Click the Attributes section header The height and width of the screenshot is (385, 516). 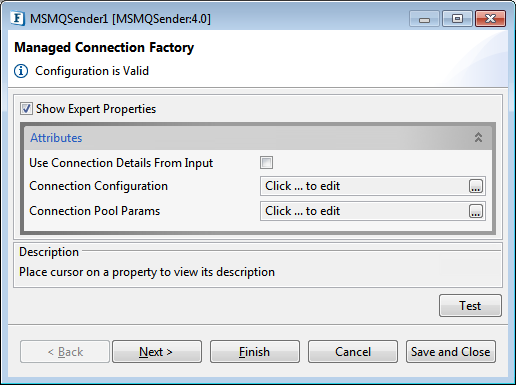[258, 138]
